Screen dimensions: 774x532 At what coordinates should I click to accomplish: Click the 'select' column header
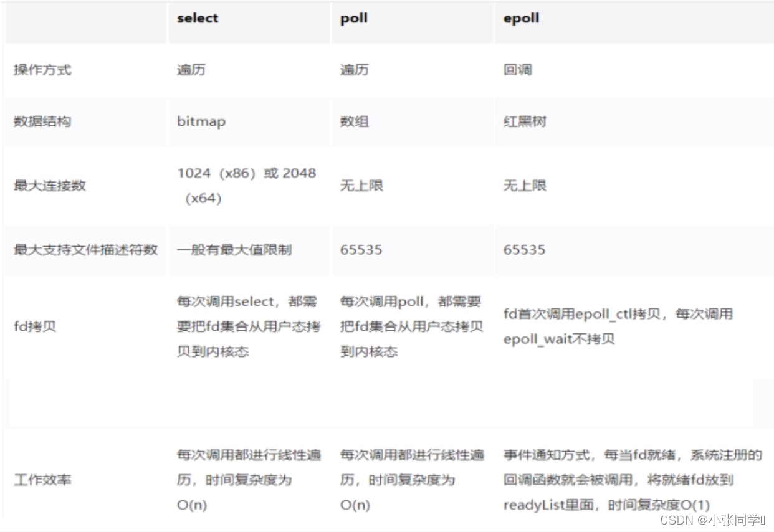click(198, 19)
